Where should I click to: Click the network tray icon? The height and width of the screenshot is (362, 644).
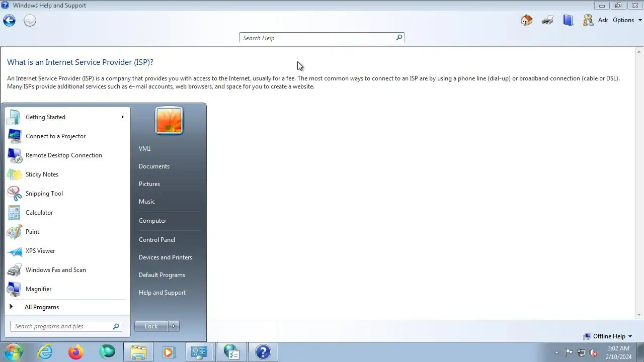point(581,352)
